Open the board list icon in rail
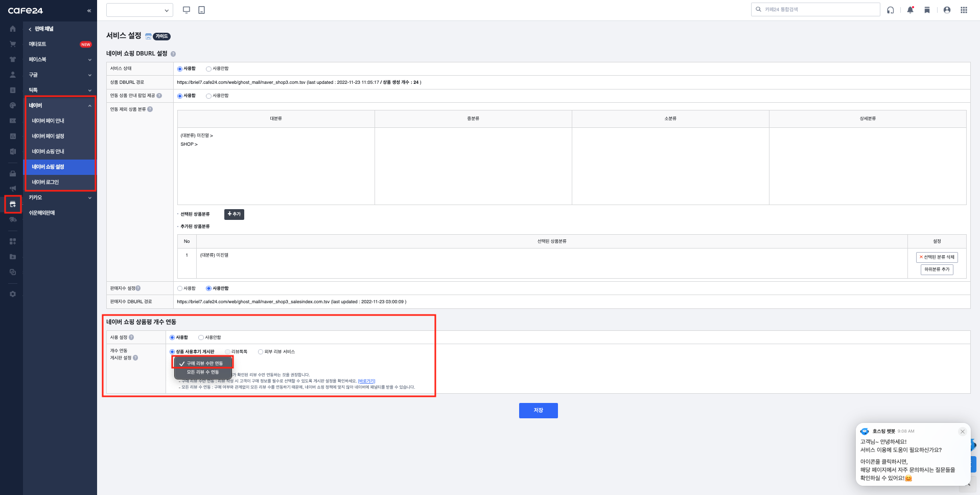 (13, 90)
